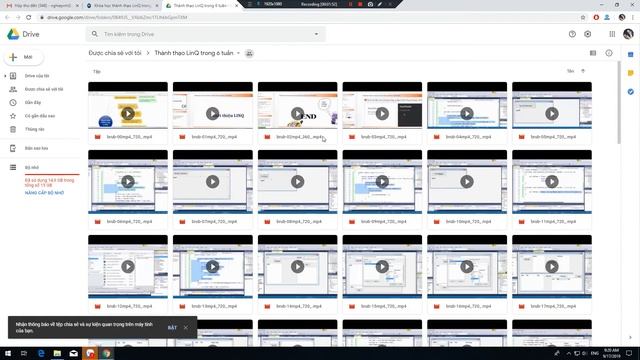The width and height of the screenshot is (640, 360).
Task: Select file name ending 17mp4_720_.mp4
Action: pos(553,306)
